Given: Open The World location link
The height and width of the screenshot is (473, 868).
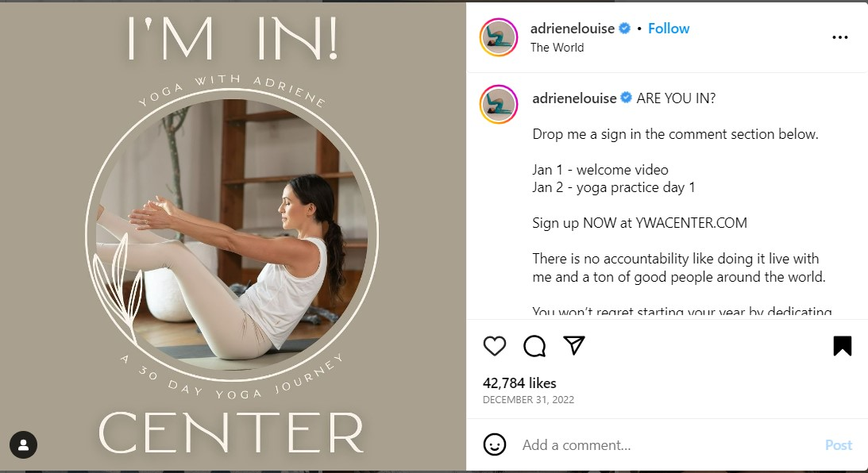Looking at the screenshot, I should [x=557, y=48].
